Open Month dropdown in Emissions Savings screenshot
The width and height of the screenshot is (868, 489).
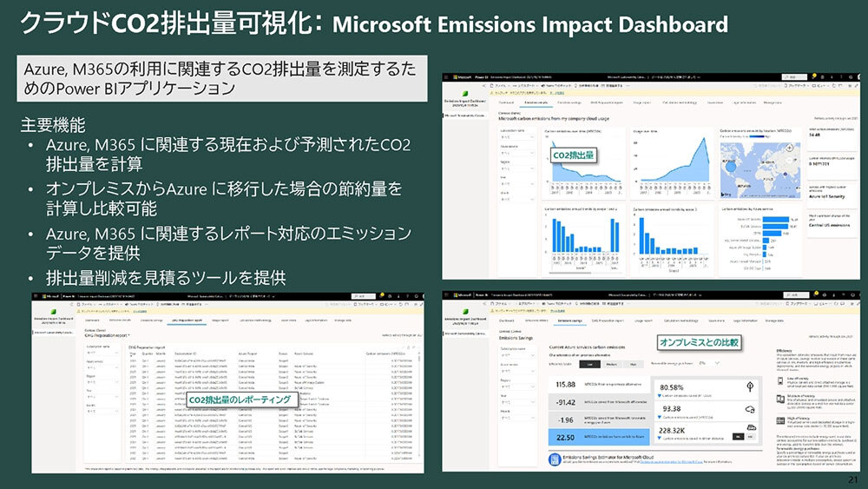click(x=517, y=418)
